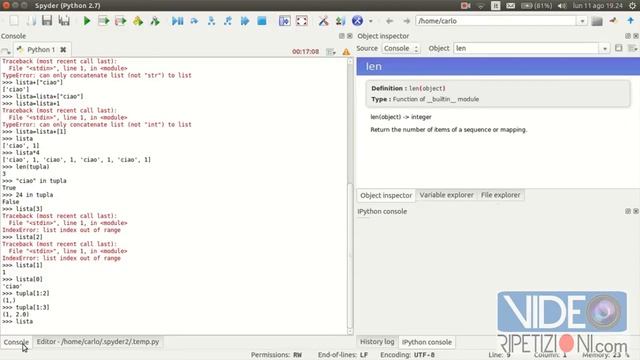
Task: Click debug Step into icon
Action: tap(211, 21)
